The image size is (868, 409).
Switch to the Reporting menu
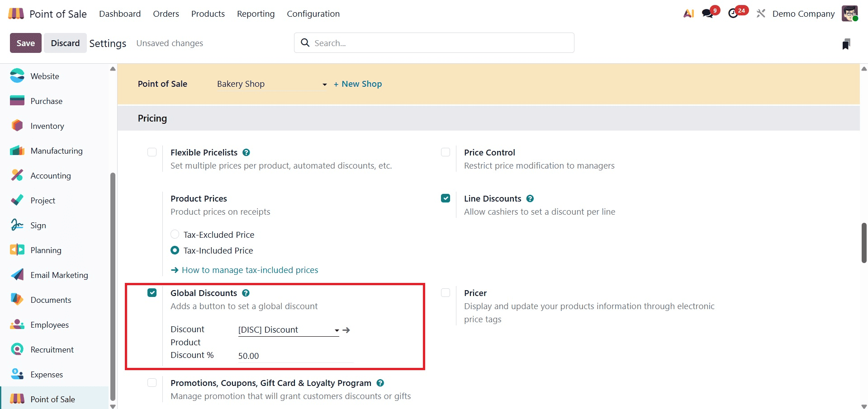(x=256, y=14)
